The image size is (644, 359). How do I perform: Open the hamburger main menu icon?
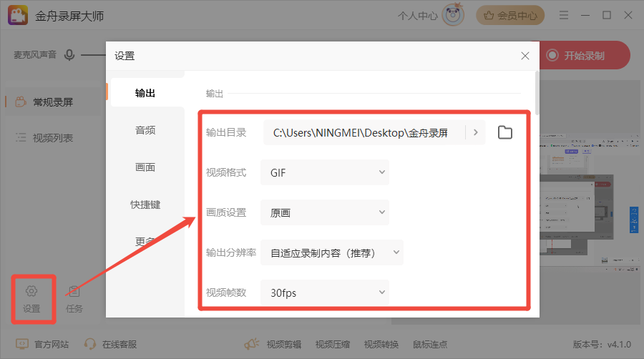(564, 16)
